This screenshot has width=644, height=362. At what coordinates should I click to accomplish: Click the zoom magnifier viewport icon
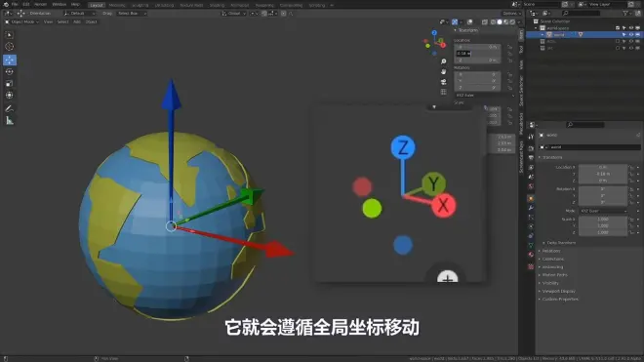coord(444,61)
